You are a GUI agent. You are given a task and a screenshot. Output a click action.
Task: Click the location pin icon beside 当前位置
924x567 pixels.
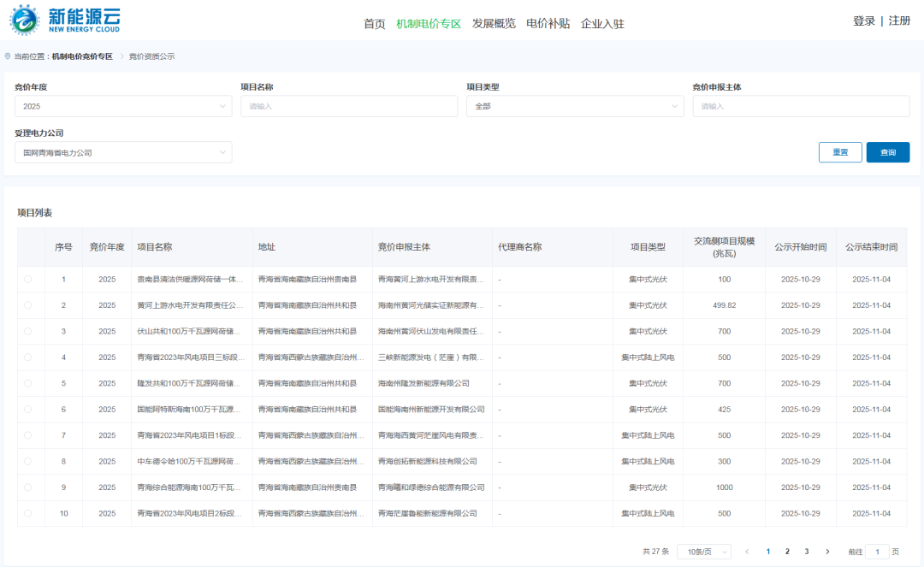point(7,55)
